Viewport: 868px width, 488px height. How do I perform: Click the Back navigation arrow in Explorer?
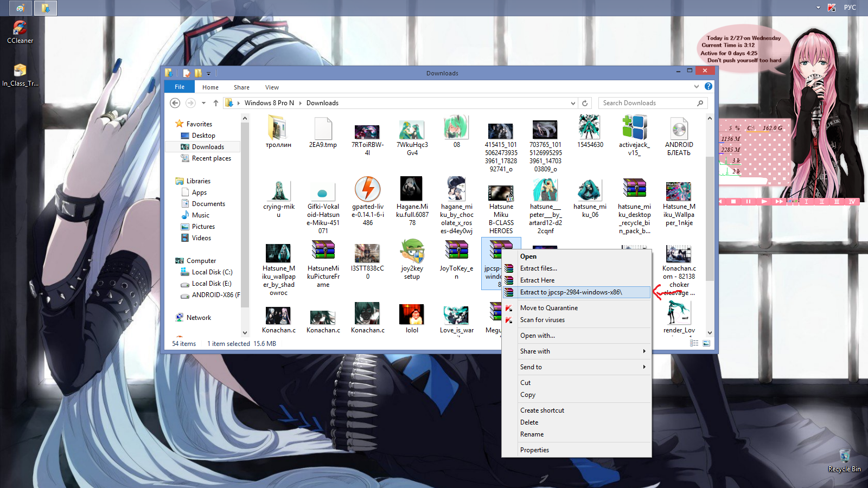coord(175,103)
